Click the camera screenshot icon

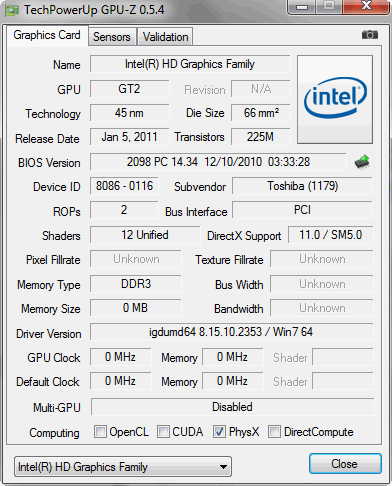(x=370, y=34)
